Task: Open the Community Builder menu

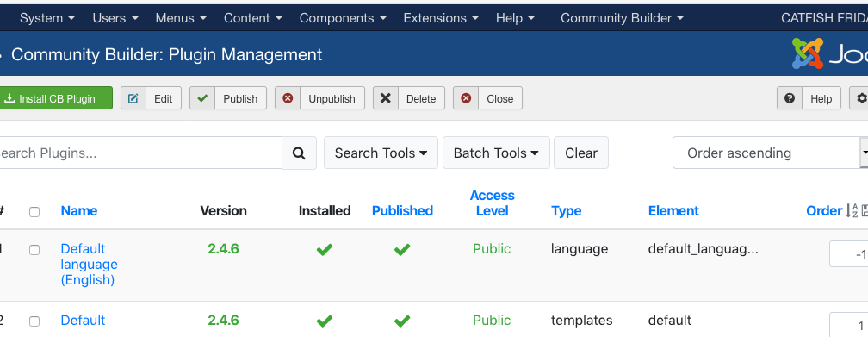Action: [622, 18]
